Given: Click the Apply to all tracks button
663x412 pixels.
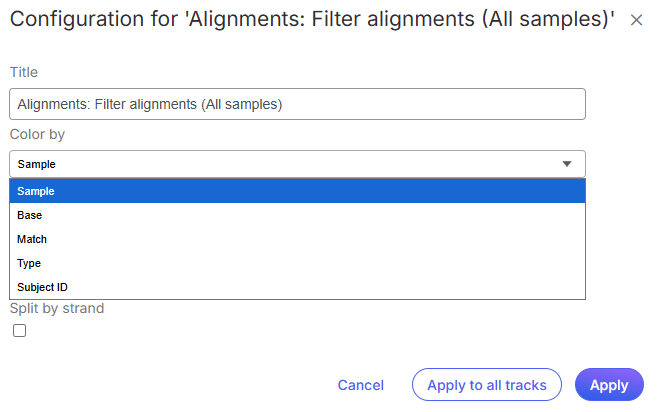Looking at the screenshot, I should tap(487, 385).
